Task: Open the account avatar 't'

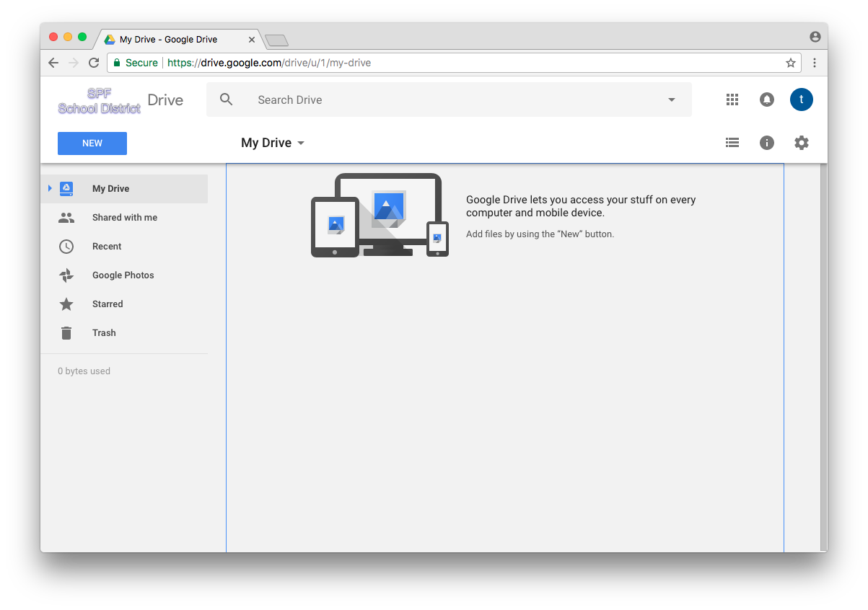Action: tap(802, 100)
